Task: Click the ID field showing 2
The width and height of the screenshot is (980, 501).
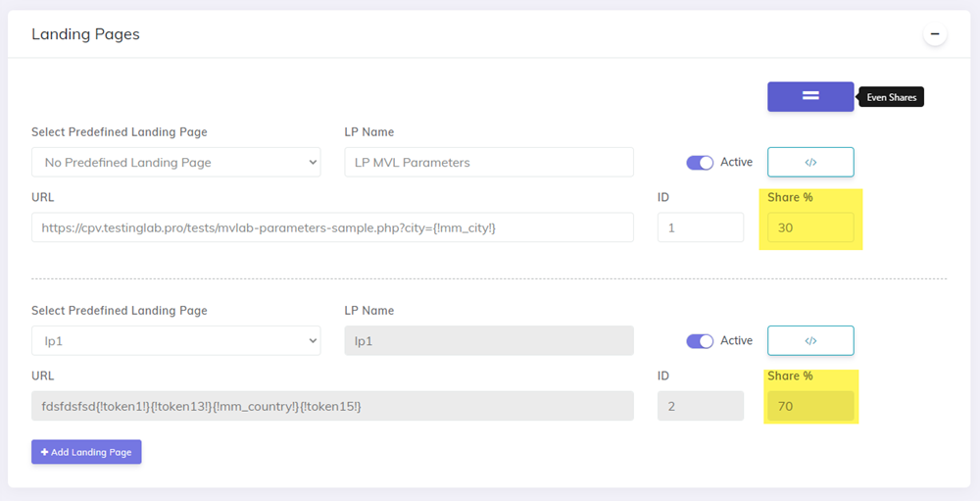Action: [700, 406]
